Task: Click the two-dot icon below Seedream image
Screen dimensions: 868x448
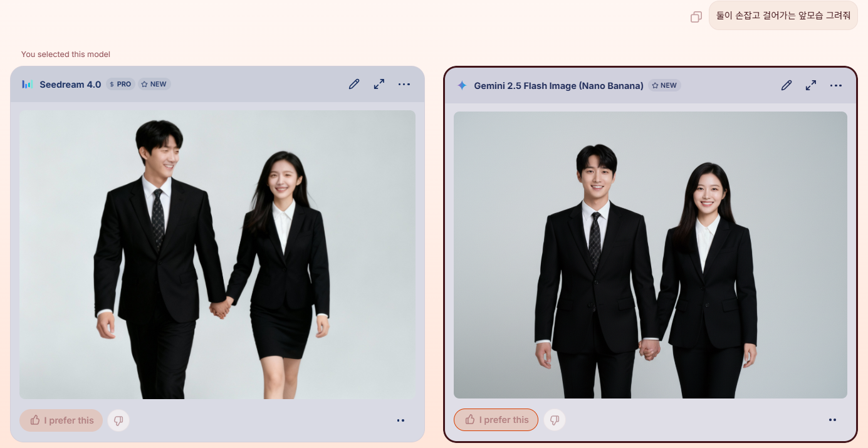Action: click(401, 420)
